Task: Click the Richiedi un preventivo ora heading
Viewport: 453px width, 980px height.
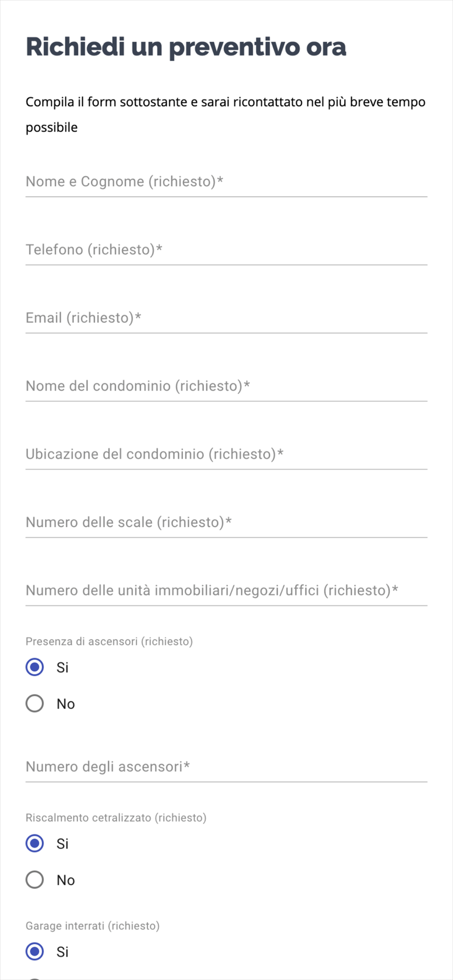Action: [x=186, y=48]
